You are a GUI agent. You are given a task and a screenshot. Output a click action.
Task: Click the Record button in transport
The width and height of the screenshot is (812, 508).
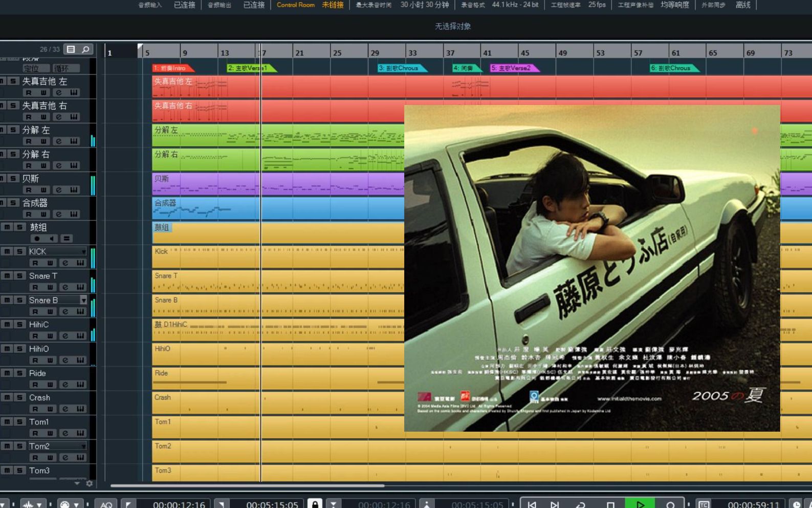point(670,504)
